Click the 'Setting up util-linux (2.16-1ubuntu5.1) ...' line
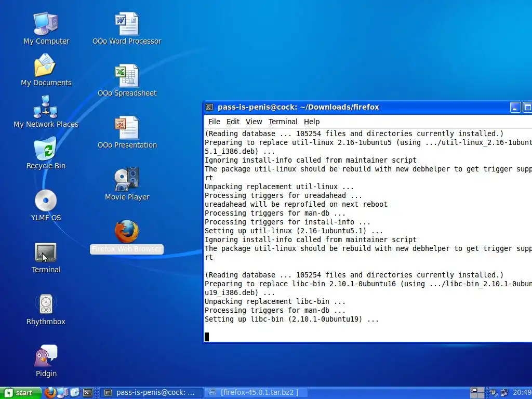532x399 pixels. coord(294,231)
